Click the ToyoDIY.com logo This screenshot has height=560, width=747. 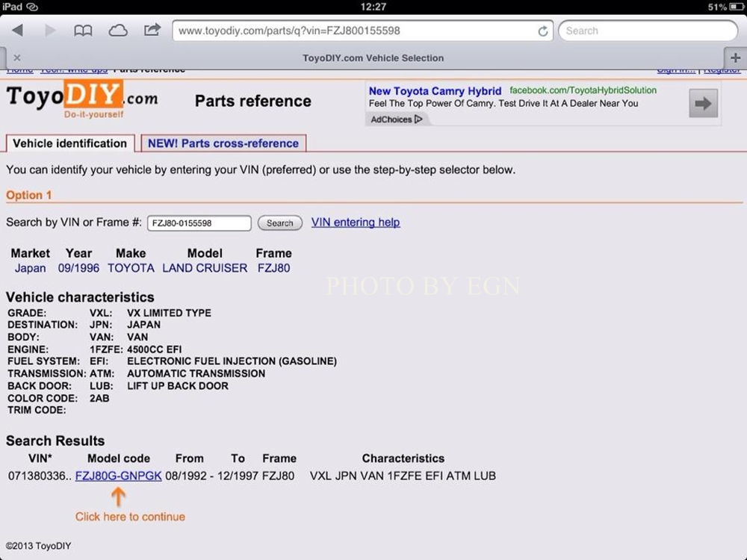point(81,99)
